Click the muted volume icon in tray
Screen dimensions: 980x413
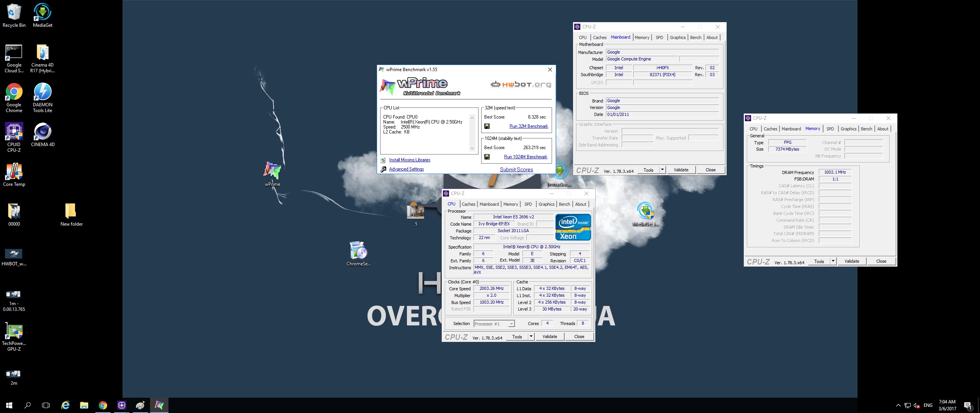coord(916,405)
